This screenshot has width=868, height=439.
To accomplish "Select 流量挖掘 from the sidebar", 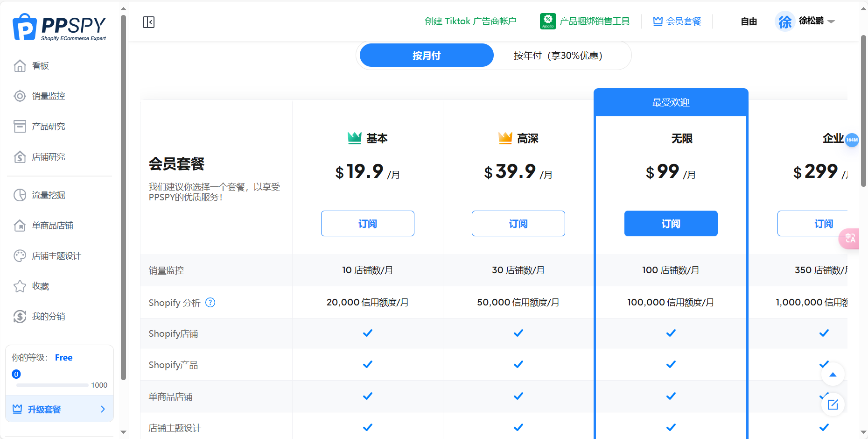I will 48,195.
